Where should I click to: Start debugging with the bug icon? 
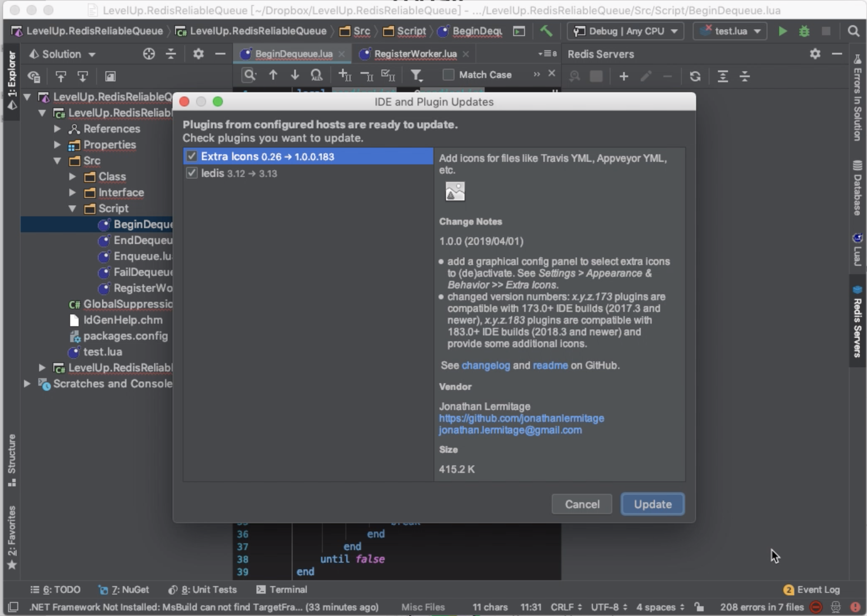coord(804,31)
